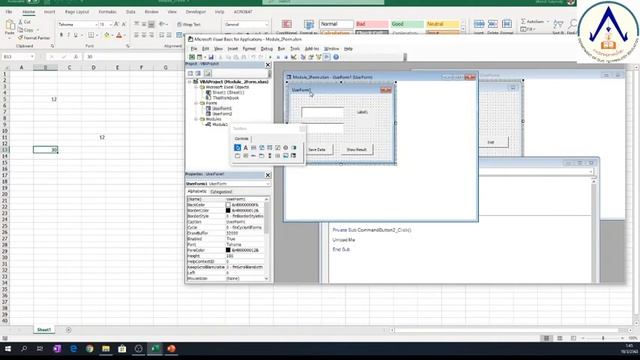Click View Object icon in Project Explorer
The width and height of the screenshot is (640, 360).
click(x=198, y=73)
